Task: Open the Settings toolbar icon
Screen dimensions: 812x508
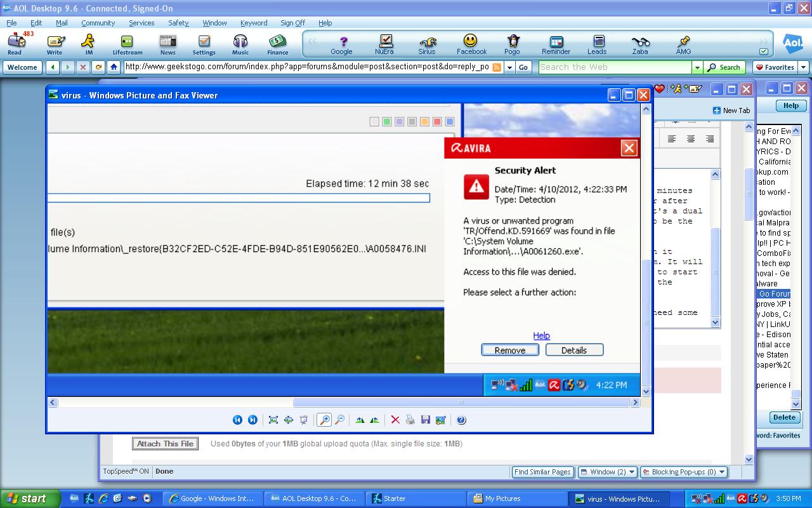Action: click(x=204, y=43)
